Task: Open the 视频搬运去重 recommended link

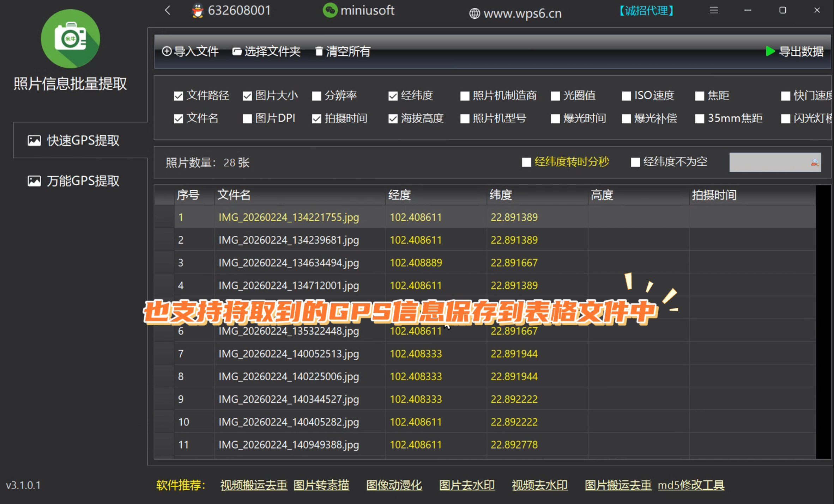Action: [x=254, y=485]
